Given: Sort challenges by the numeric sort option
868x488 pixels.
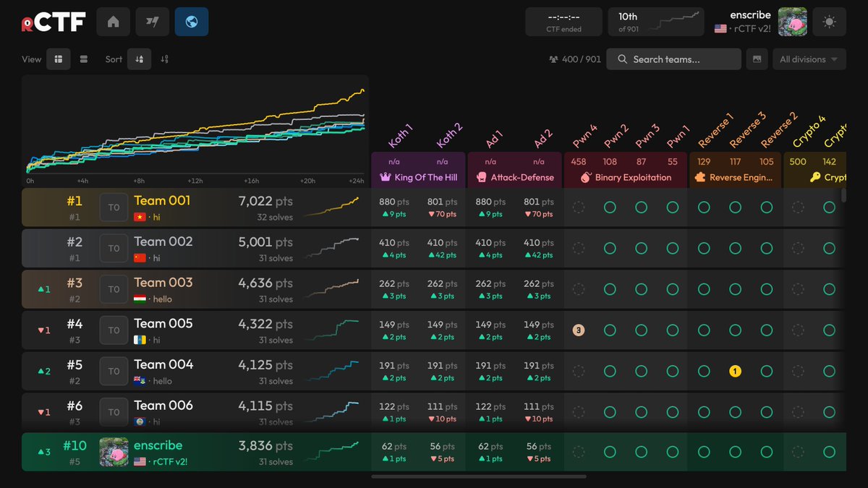Looking at the screenshot, I should 164,59.
